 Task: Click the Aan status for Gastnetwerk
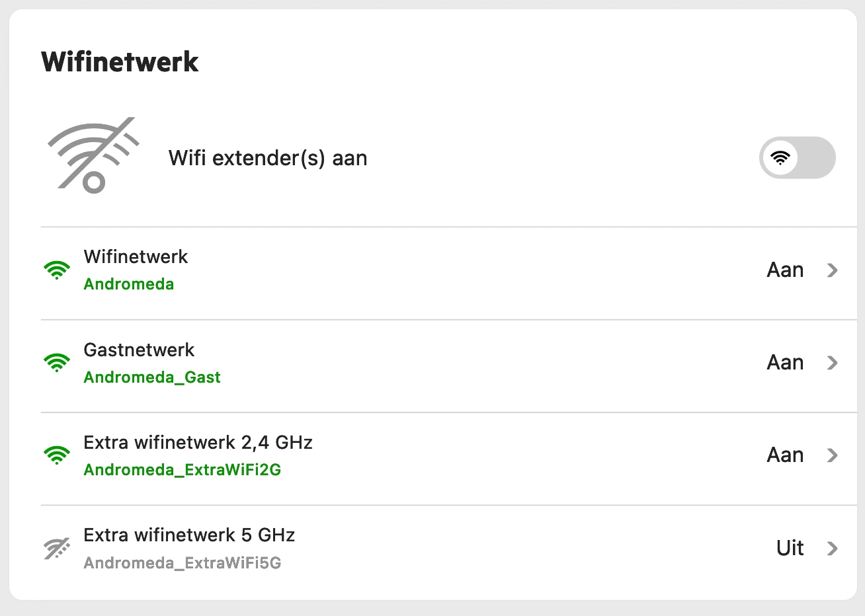pyautogui.click(x=785, y=362)
